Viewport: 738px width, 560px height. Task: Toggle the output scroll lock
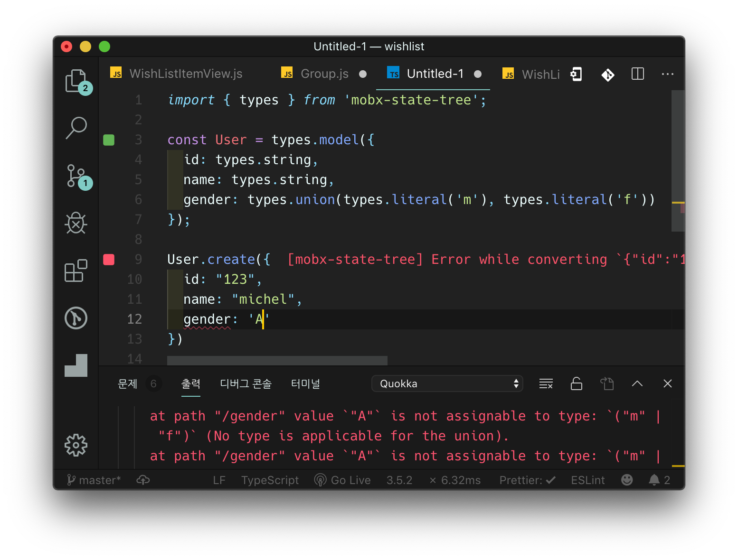[x=576, y=383]
